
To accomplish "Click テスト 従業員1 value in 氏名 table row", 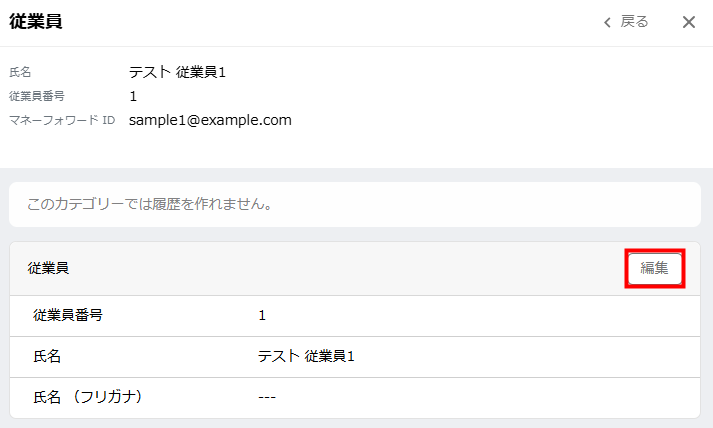I will tap(306, 356).
